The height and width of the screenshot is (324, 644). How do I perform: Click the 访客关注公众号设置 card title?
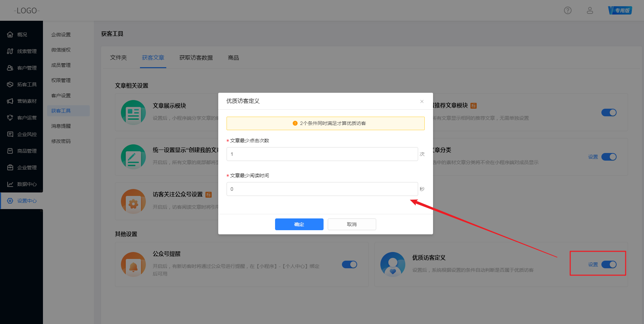tap(178, 195)
